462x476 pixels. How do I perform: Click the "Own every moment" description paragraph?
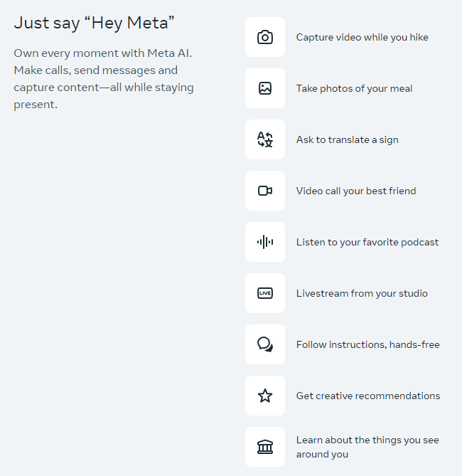pos(104,79)
